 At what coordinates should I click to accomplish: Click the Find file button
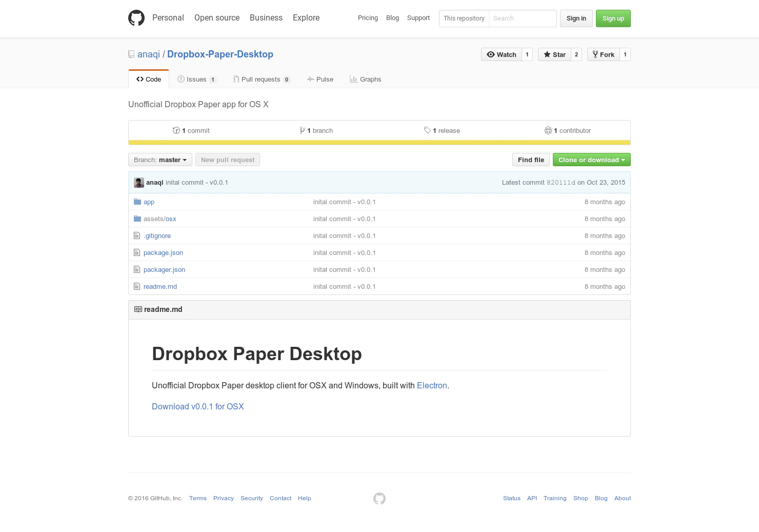click(531, 160)
